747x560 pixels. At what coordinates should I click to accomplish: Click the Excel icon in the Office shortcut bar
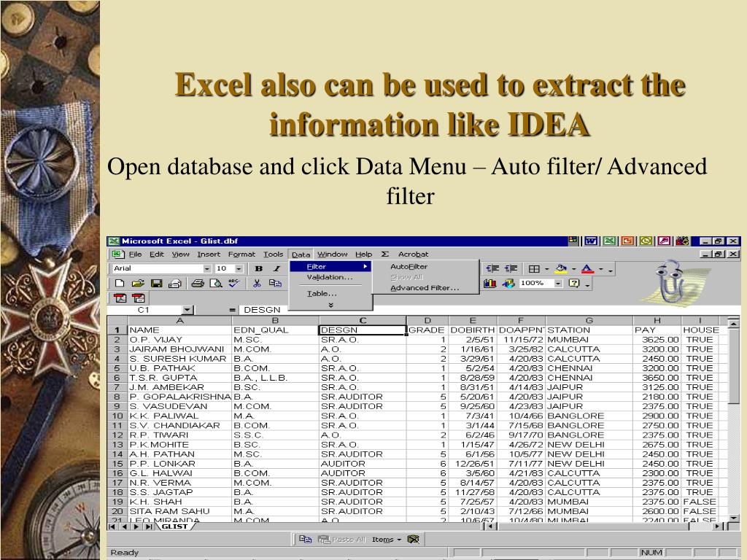click(x=609, y=241)
